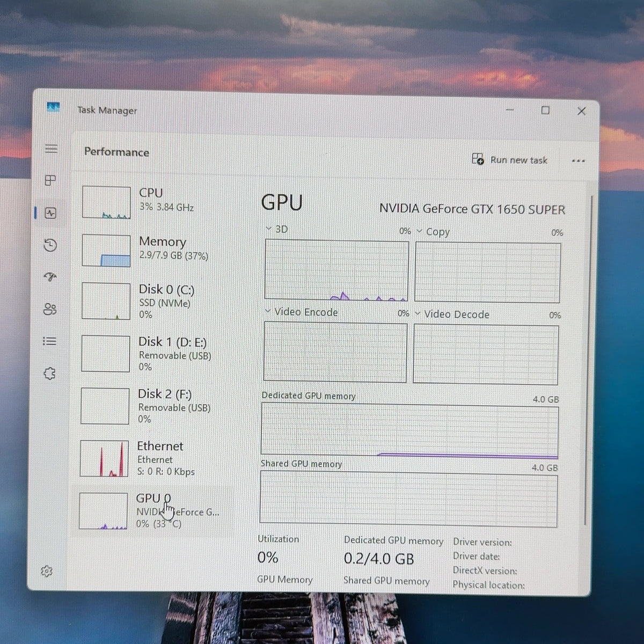644x644 pixels.
Task: Open the Services puzzle icon
Action: (x=49, y=374)
